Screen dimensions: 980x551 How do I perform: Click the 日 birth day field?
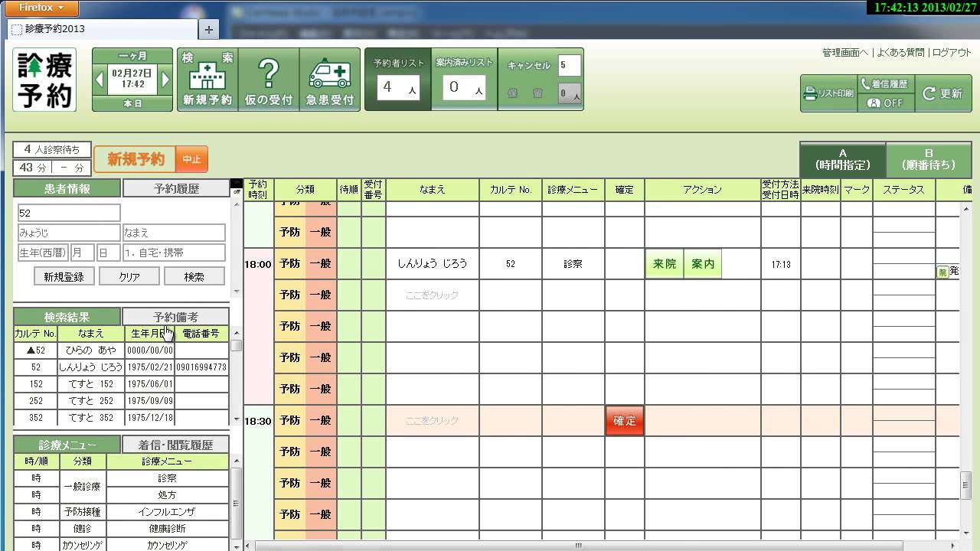(x=108, y=253)
